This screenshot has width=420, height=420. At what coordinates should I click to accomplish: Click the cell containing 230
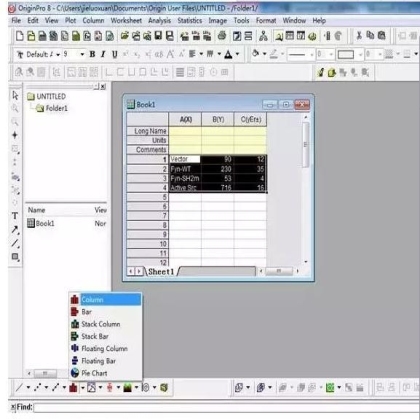pyautogui.click(x=218, y=169)
